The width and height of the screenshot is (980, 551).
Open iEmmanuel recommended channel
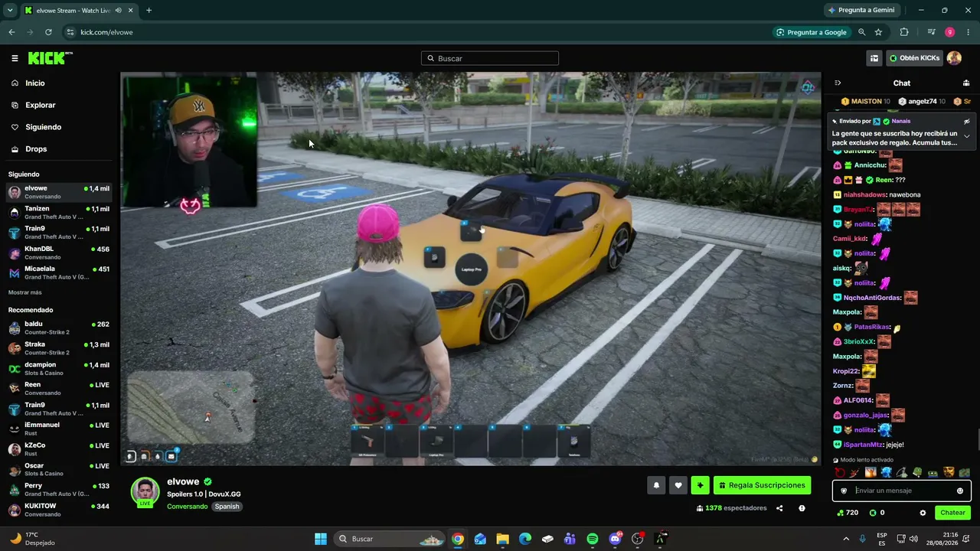(60, 429)
